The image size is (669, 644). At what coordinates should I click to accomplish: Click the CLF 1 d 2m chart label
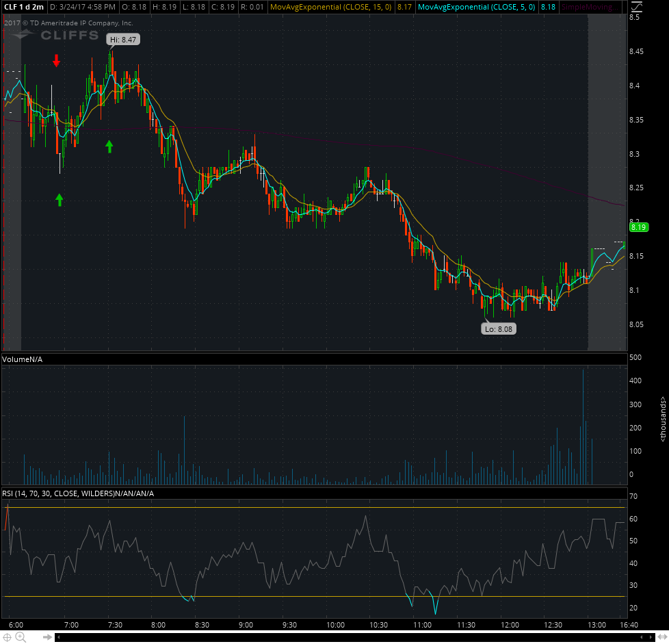pos(23,7)
